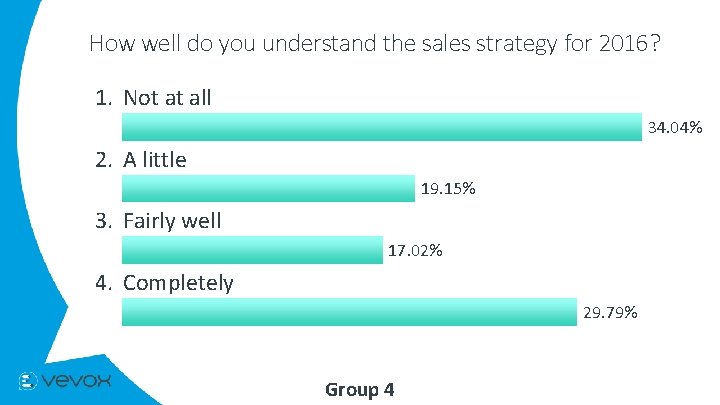Click the result bar for "Fairly well"
This screenshot has height=405, width=720.
click(252, 250)
